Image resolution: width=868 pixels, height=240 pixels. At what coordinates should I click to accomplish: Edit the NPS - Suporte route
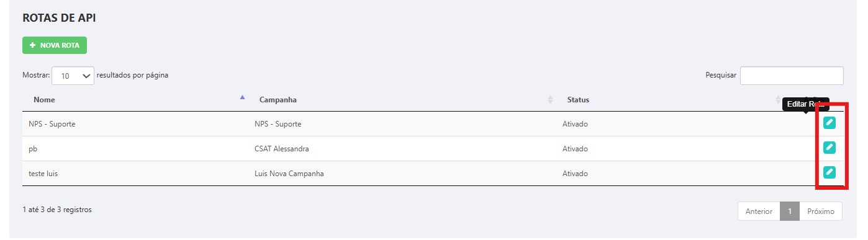(829, 123)
